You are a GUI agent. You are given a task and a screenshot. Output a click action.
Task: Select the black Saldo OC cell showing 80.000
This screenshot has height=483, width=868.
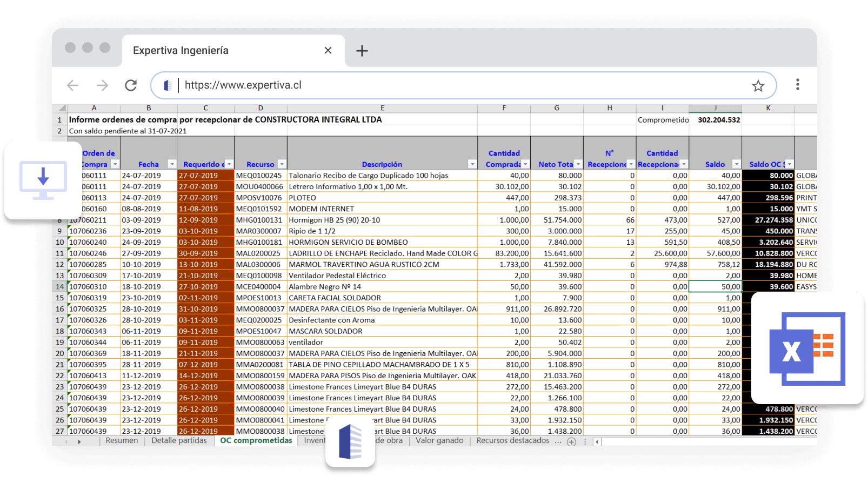767,176
